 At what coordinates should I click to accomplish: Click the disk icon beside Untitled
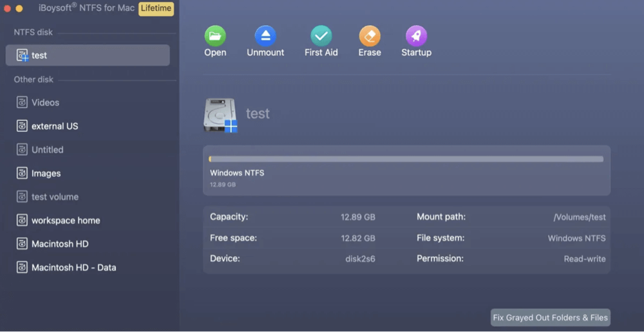click(x=22, y=150)
